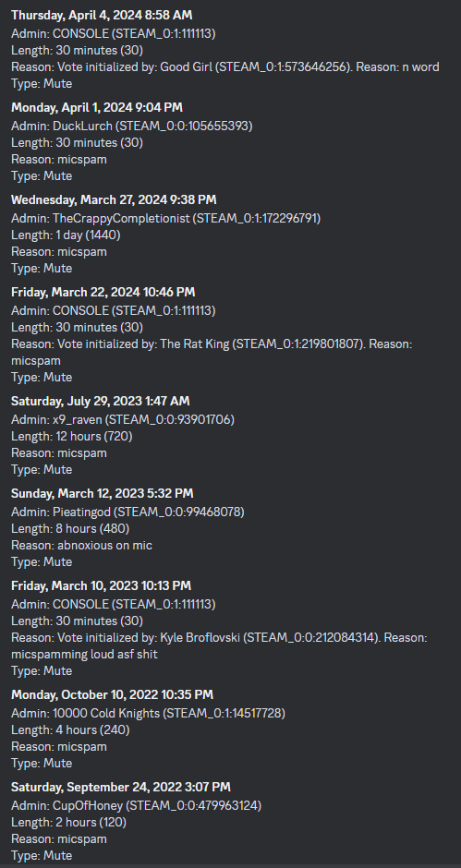Click the Reason: abnoxious on mic line
Viewport: 461px width, 868px height.
coord(81,545)
